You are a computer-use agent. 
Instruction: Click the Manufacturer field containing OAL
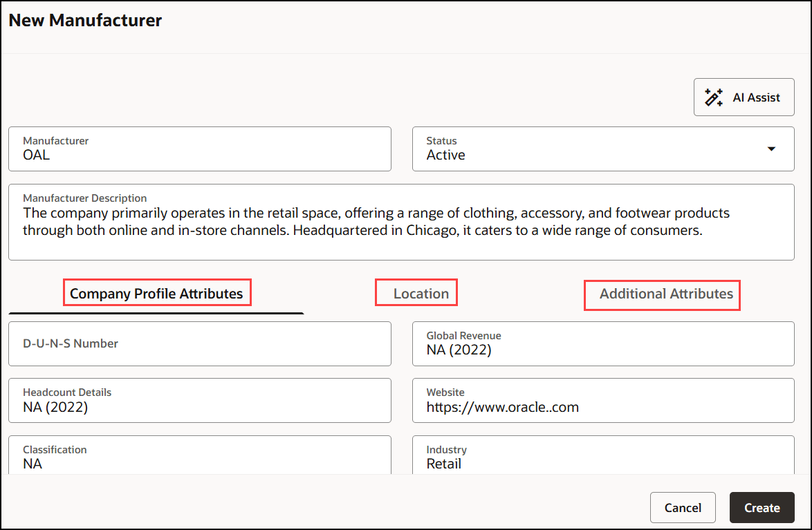coord(200,149)
